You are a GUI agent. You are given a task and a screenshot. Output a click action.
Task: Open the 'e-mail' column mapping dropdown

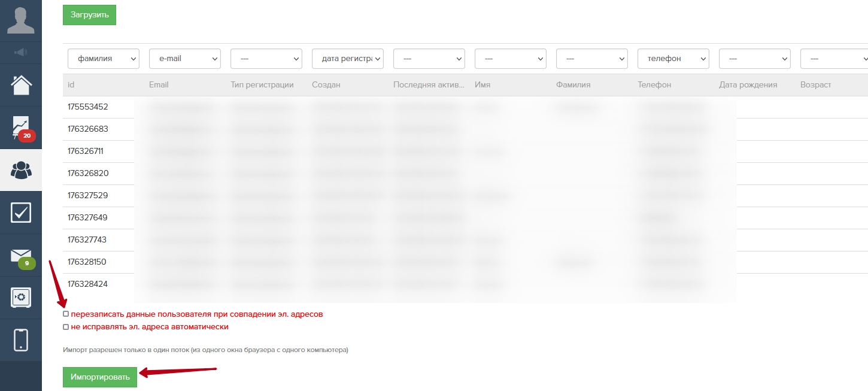[x=185, y=59]
